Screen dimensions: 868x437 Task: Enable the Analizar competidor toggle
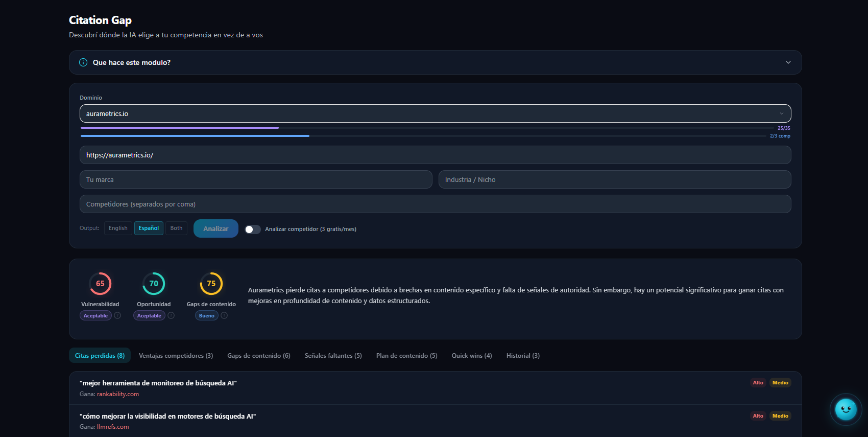(x=252, y=229)
